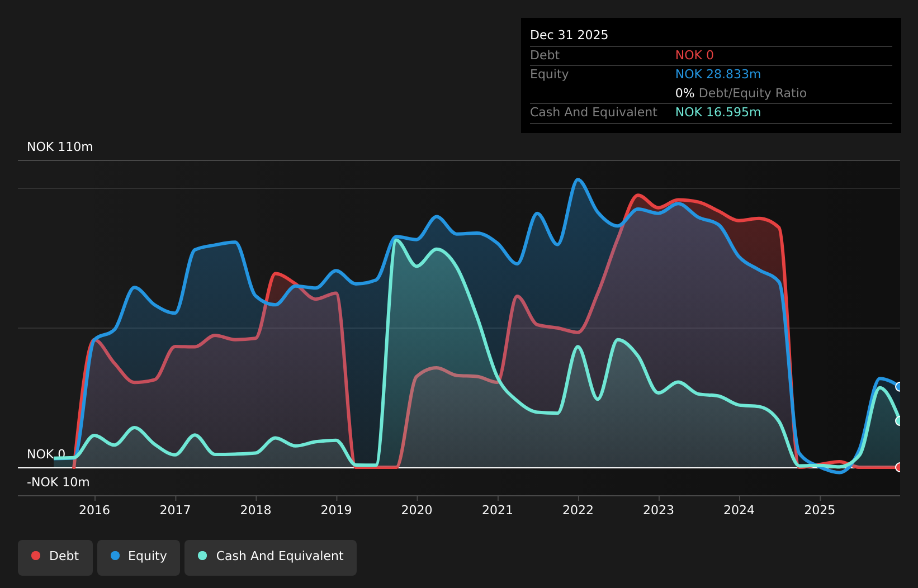
Task: Click the NOK 28.833m equity value
Action: pos(718,74)
